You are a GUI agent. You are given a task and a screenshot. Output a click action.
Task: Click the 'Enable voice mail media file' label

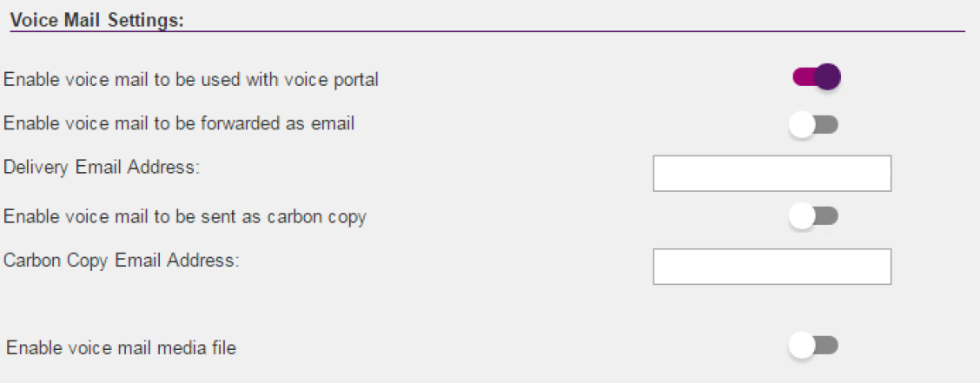click(x=122, y=348)
